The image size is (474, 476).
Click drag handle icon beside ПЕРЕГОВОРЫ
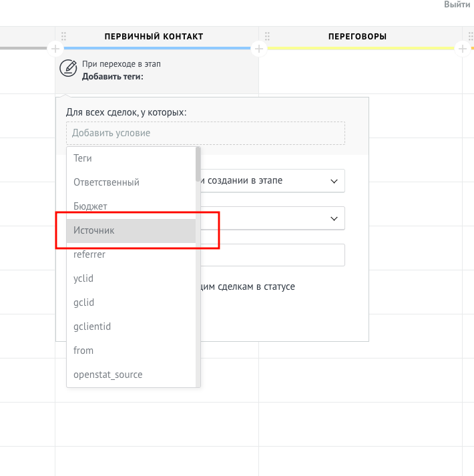pyautogui.click(x=267, y=36)
